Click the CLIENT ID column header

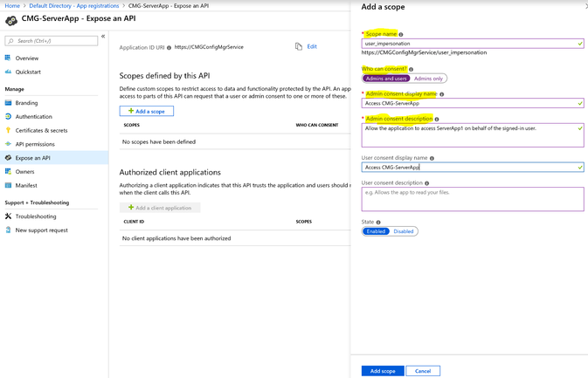(134, 222)
